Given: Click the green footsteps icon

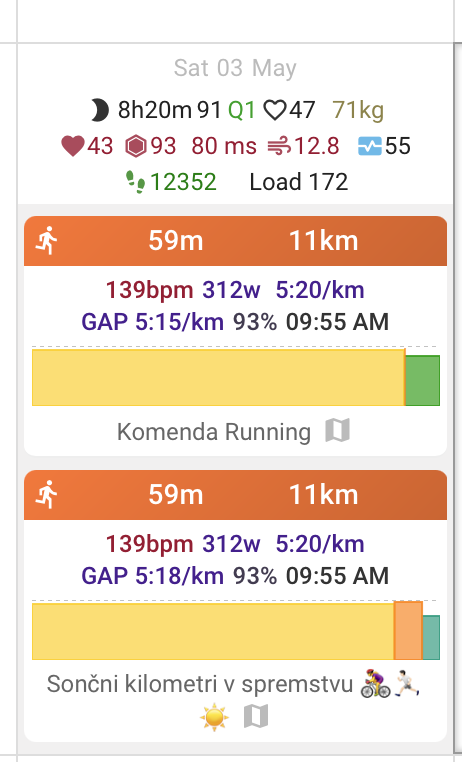Looking at the screenshot, I should [x=136, y=182].
